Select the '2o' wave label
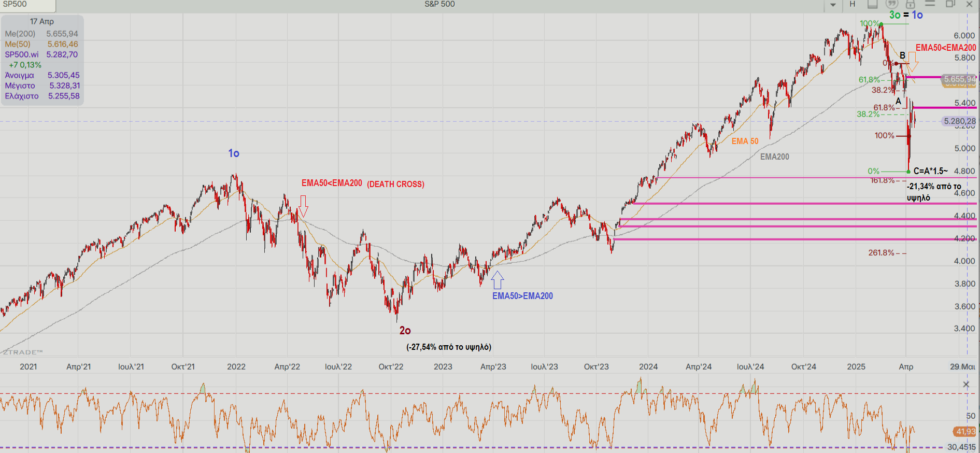 (405, 330)
